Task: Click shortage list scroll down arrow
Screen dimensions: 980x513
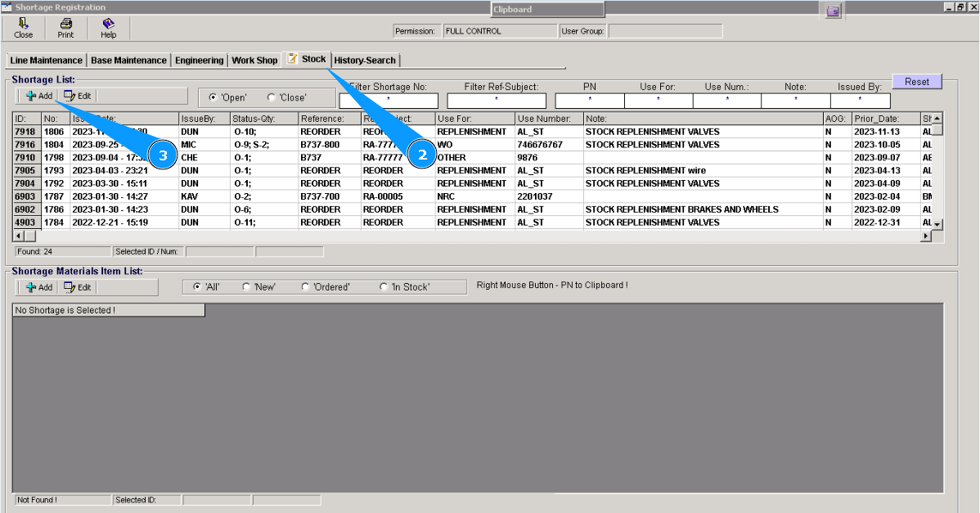Action: point(937,224)
